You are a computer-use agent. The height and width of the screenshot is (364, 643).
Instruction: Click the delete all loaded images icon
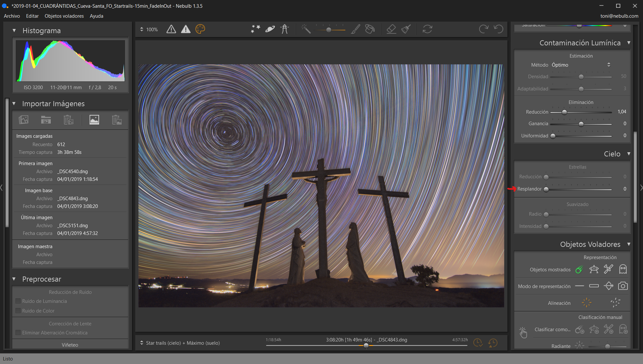coord(69,120)
